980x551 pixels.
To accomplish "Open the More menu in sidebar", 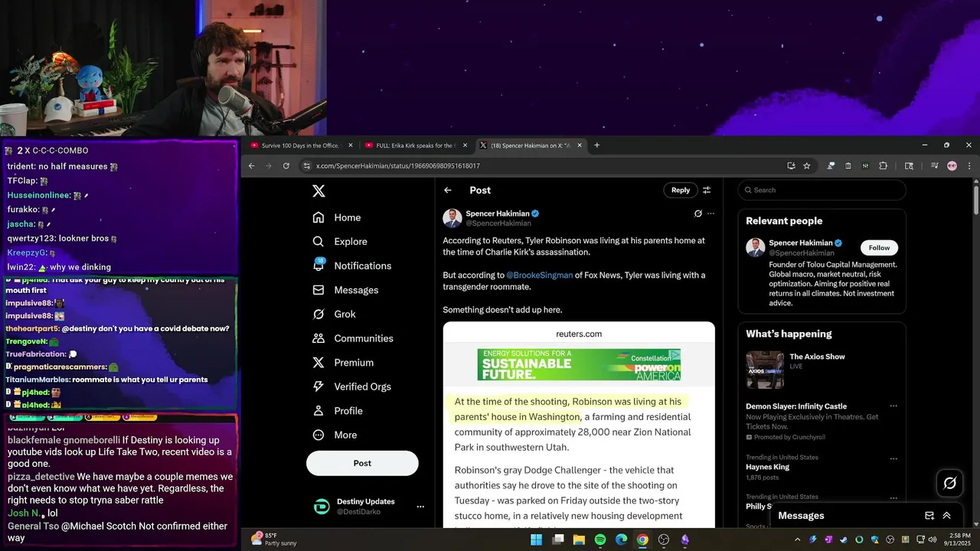I will pyautogui.click(x=335, y=435).
